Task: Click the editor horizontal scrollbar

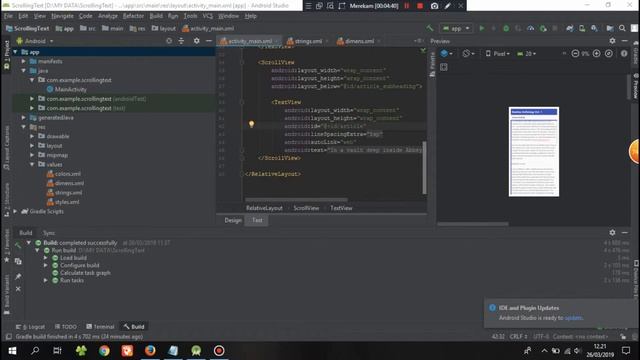Action: click(297, 200)
